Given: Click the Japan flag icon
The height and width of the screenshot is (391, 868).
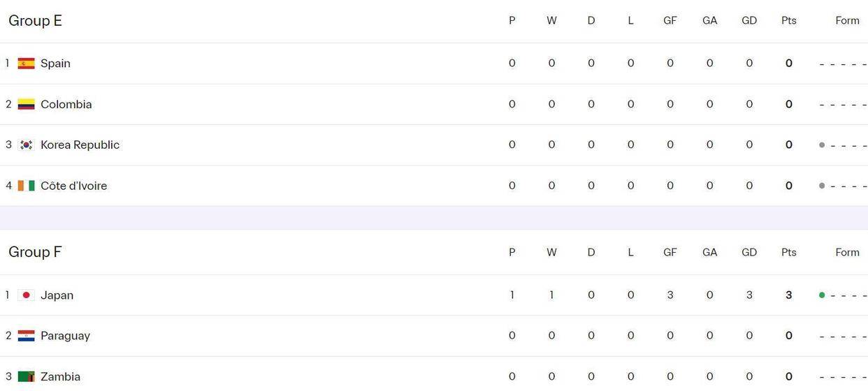Looking at the screenshot, I should point(26,295).
